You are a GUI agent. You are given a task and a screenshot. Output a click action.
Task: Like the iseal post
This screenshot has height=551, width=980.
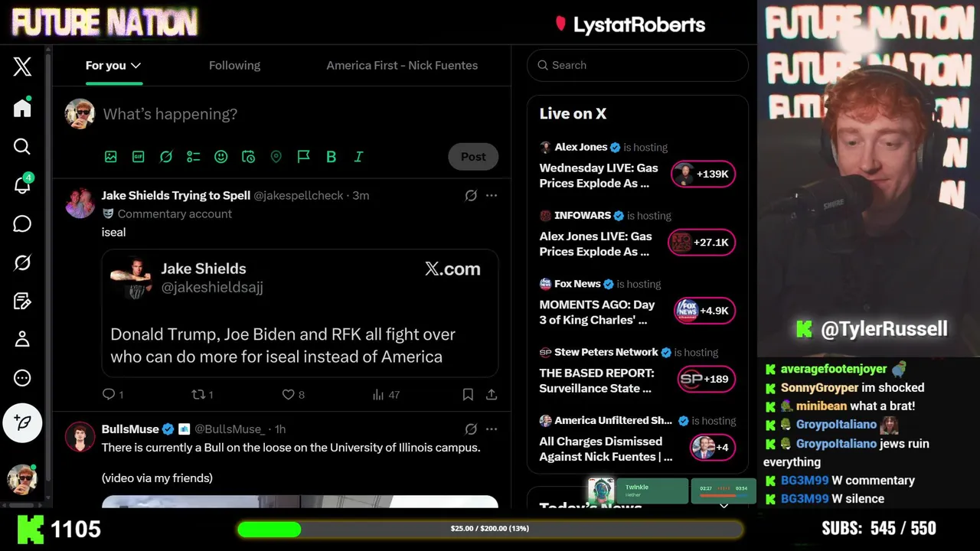point(293,395)
